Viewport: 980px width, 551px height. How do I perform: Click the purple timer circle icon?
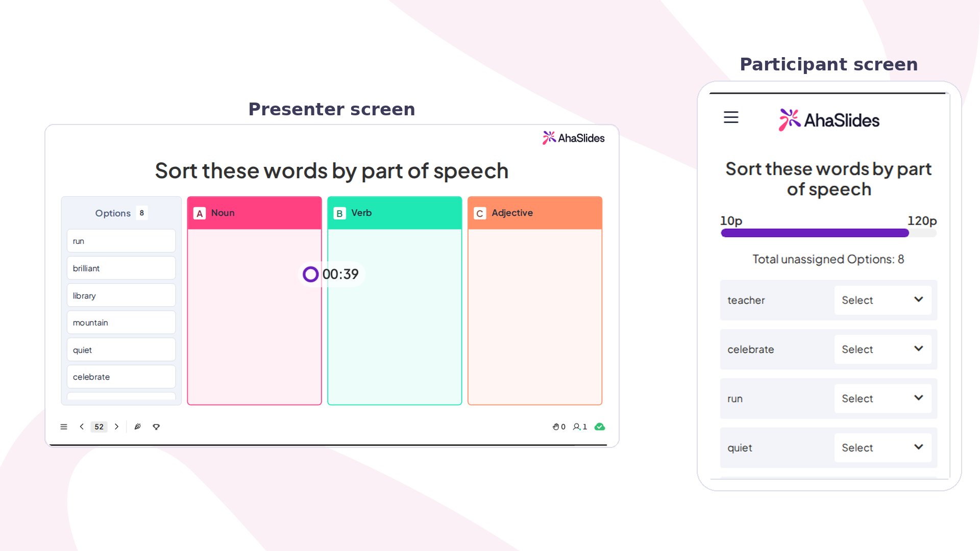[310, 274]
